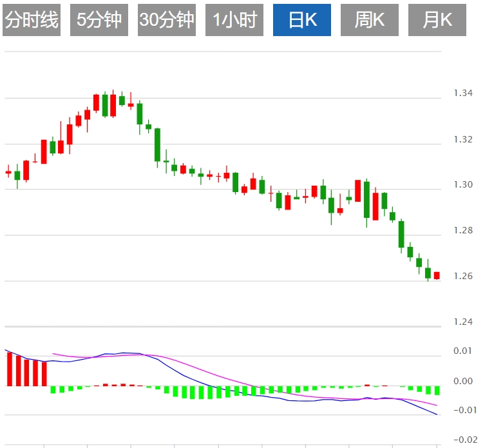Switch to the 周K weekly tab
The image size is (494, 448).
click(x=370, y=20)
